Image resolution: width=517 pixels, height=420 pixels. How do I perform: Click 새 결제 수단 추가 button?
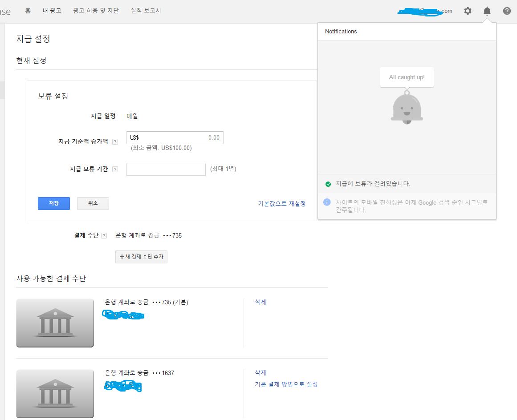click(x=141, y=257)
